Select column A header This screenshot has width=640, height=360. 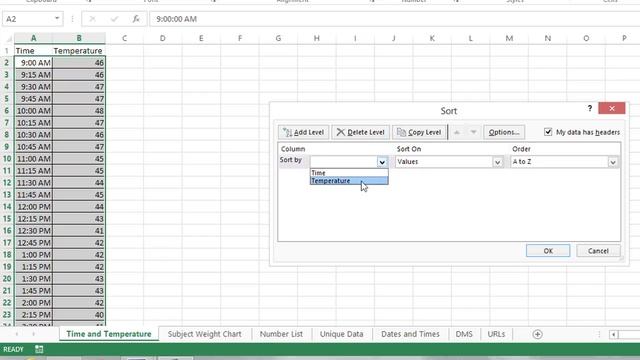[x=33, y=38]
